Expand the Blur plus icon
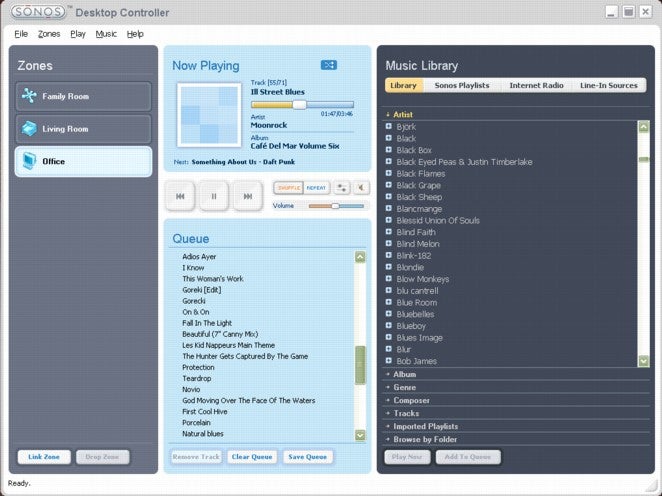The image size is (662, 496). (389, 349)
